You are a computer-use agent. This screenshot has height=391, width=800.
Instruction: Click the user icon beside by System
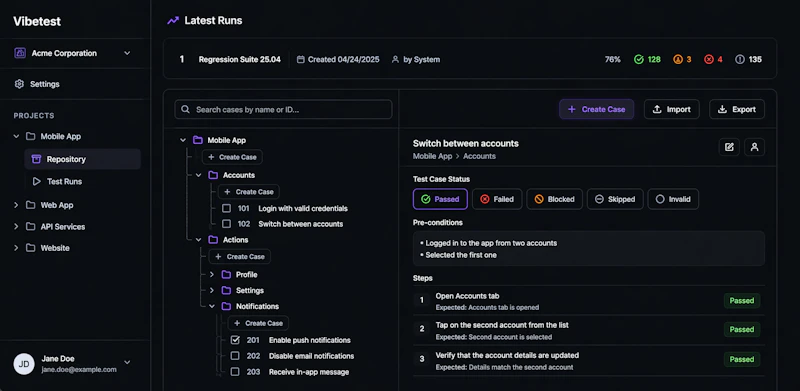point(395,60)
